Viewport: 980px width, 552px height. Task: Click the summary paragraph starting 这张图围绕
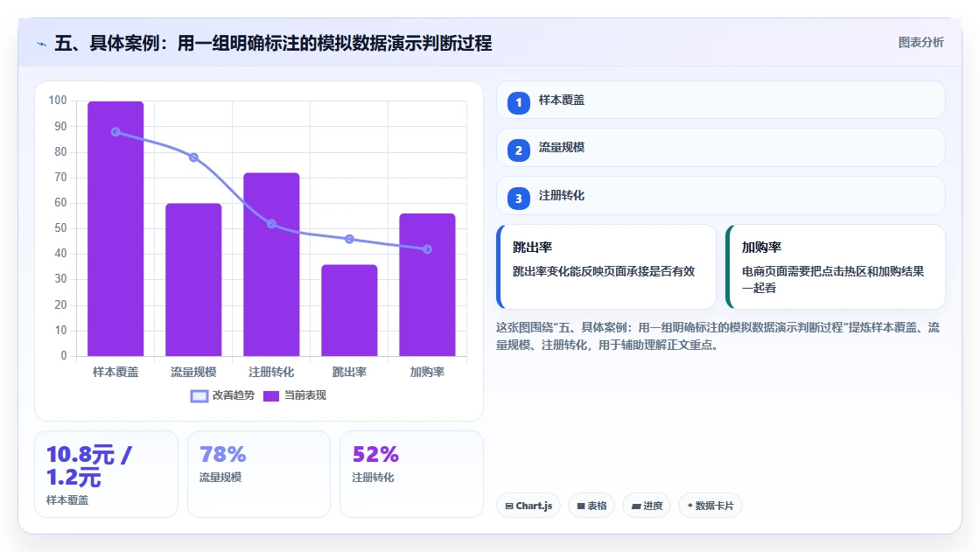[718, 336]
